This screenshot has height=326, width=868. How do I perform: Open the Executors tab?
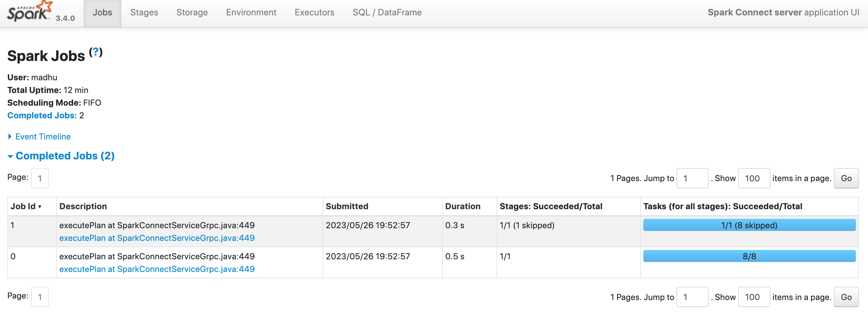(x=314, y=12)
